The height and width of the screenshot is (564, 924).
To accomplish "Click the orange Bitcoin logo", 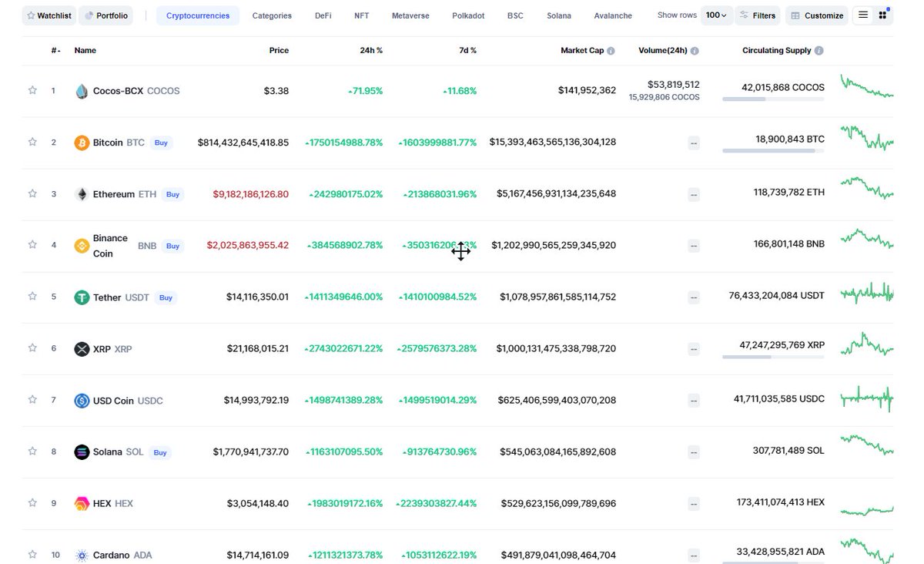I will [x=82, y=143].
